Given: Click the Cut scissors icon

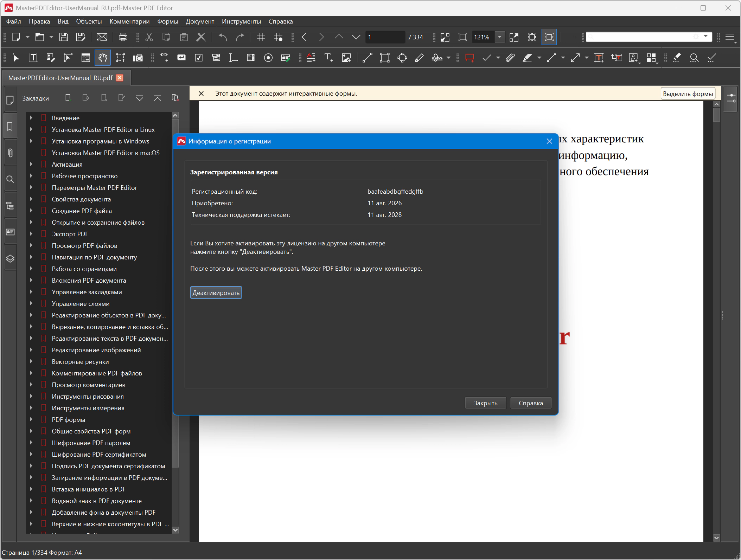Looking at the screenshot, I should pos(149,37).
